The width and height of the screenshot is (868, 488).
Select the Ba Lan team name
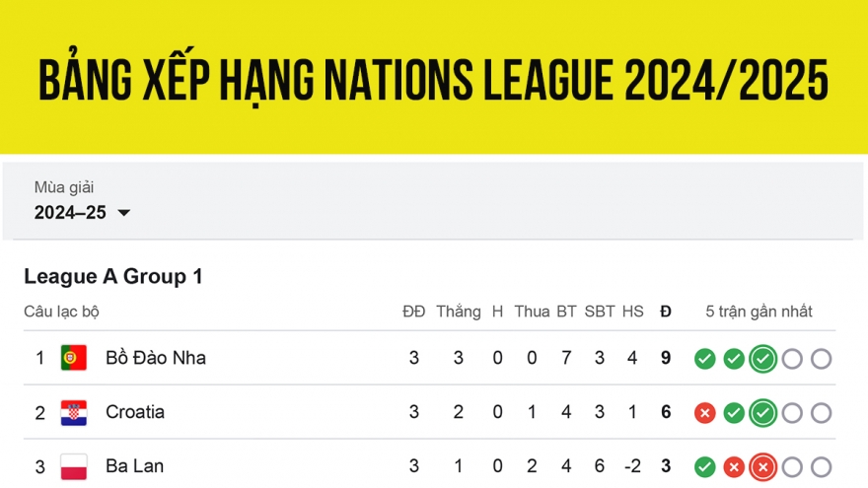[x=135, y=466]
